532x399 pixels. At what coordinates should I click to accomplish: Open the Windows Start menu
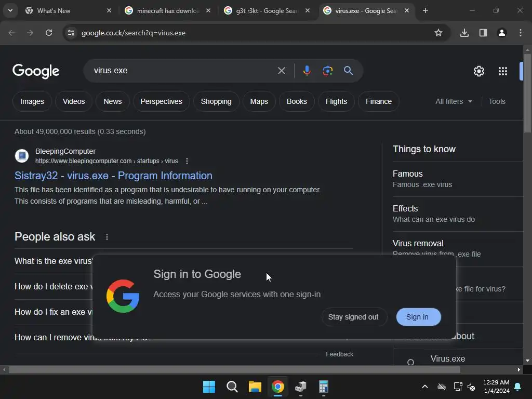pos(209,387)
